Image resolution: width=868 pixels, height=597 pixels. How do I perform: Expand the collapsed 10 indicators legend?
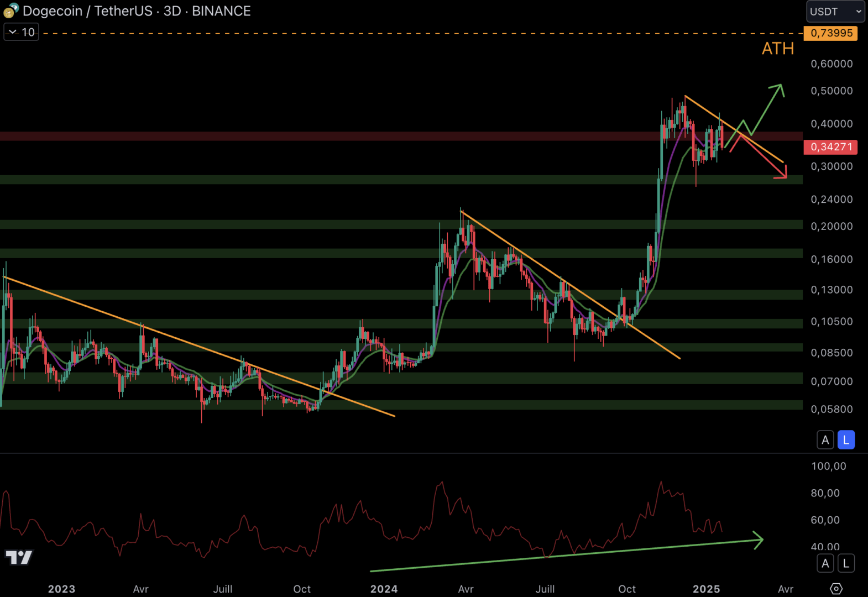(21, 32)
